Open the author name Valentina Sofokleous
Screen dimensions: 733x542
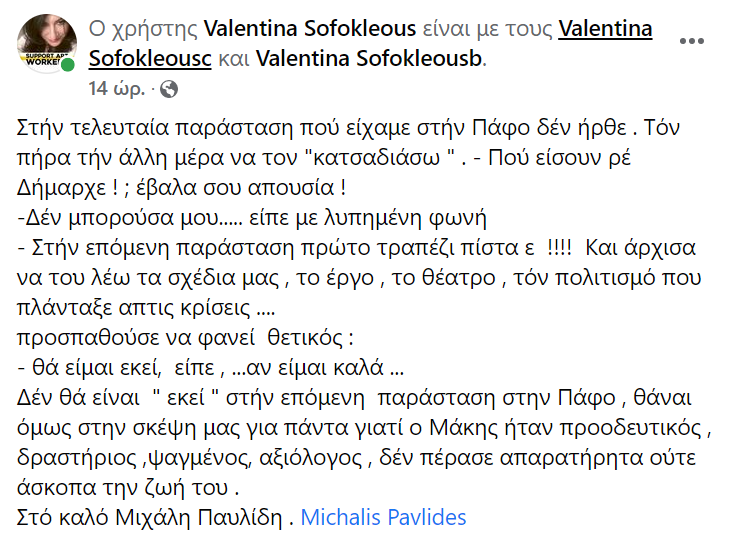point(309,29)
